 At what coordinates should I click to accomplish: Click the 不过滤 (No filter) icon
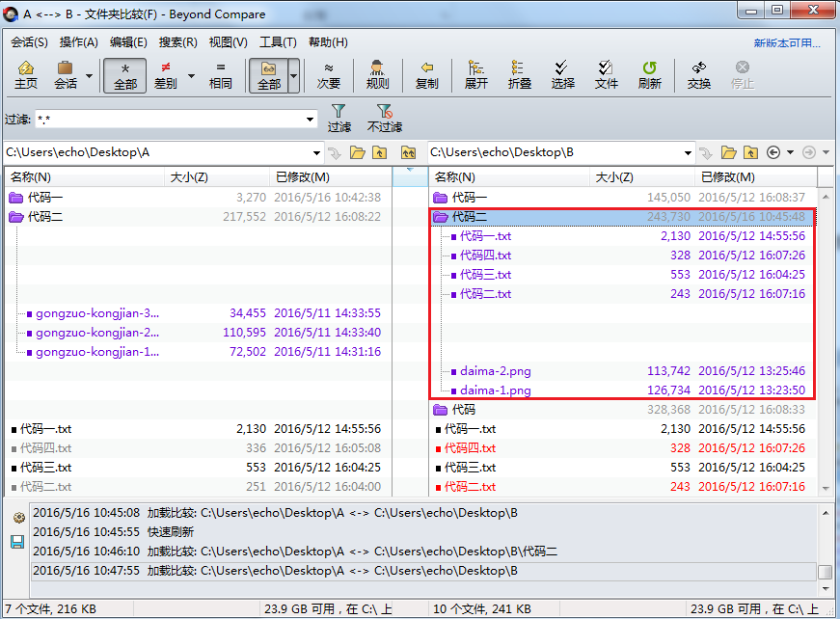(x=384, y=118)
